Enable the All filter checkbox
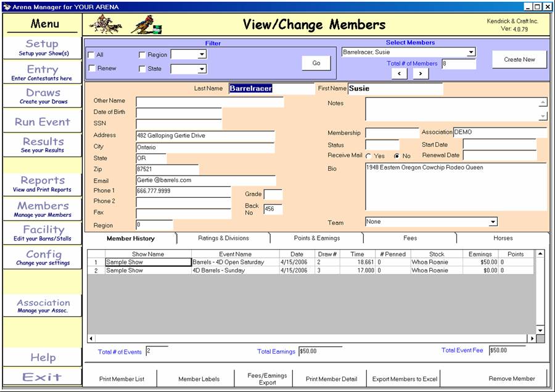 91,55
